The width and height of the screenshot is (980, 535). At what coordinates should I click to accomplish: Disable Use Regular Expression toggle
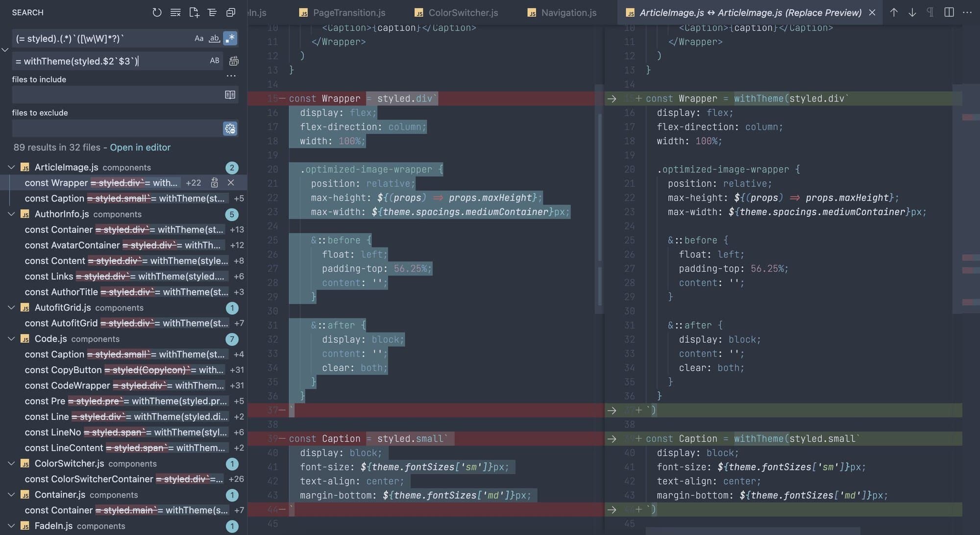click(x=230, y=38)
